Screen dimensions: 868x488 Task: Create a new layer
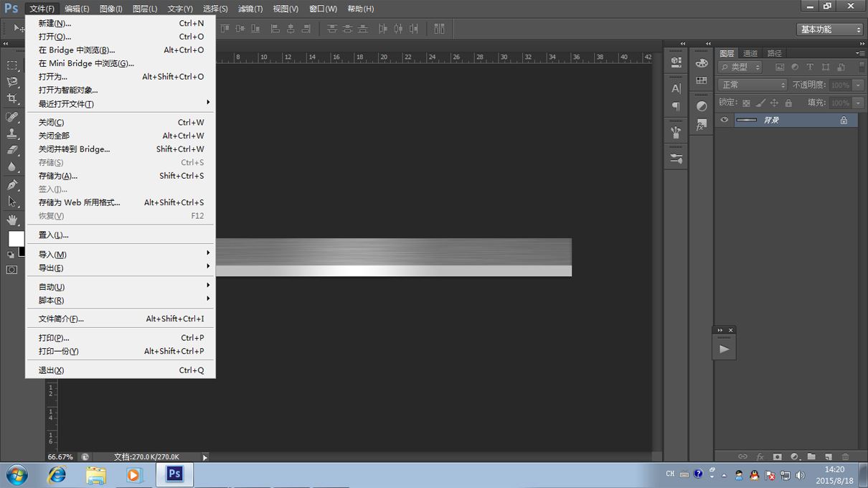(829, 456)
